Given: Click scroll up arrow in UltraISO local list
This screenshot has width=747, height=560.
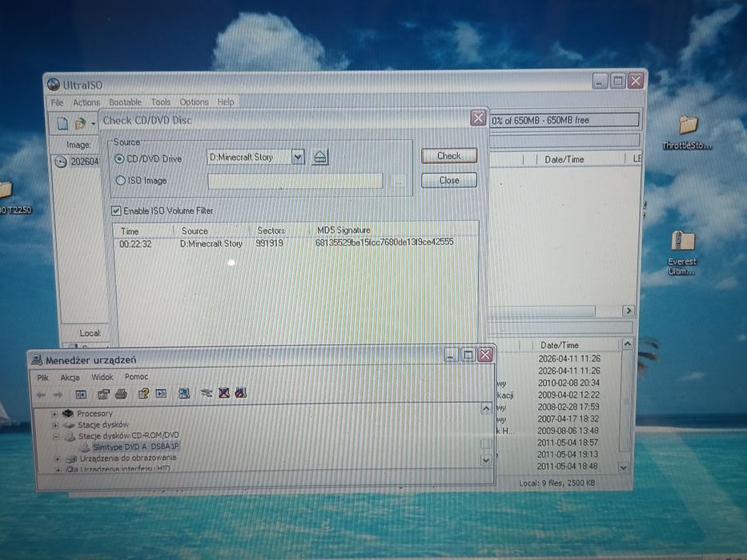Looking at the screenshot, I should coord(628,343).
